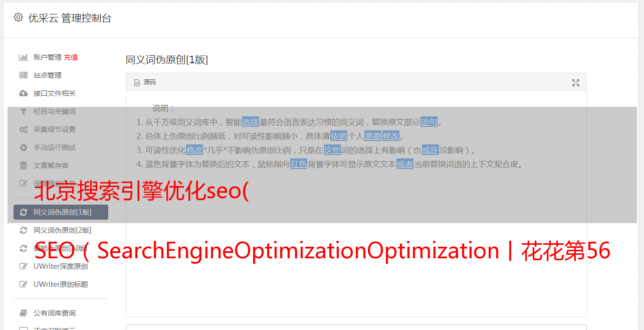The image size is (644, 330).
Task: Click the 公有词库查询 book icon
Action: pos(23,313)
